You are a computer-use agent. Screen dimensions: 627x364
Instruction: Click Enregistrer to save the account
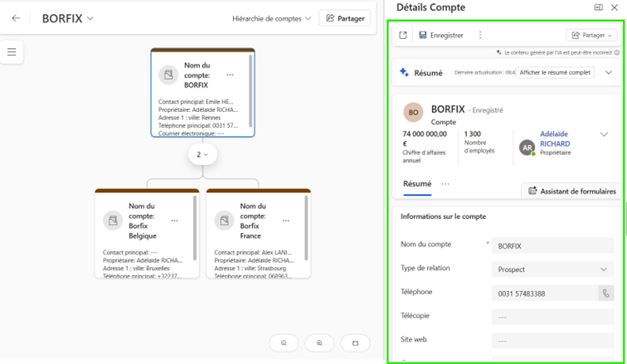[x=441, y=35]
